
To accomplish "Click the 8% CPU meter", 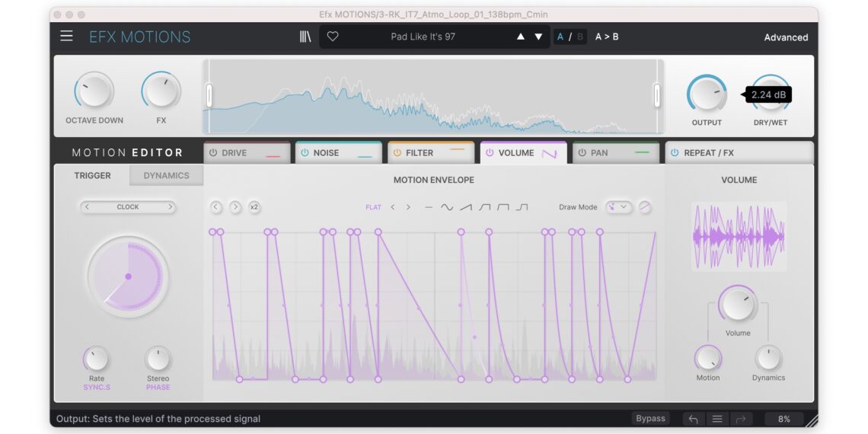I will click(x=783, y=419).
